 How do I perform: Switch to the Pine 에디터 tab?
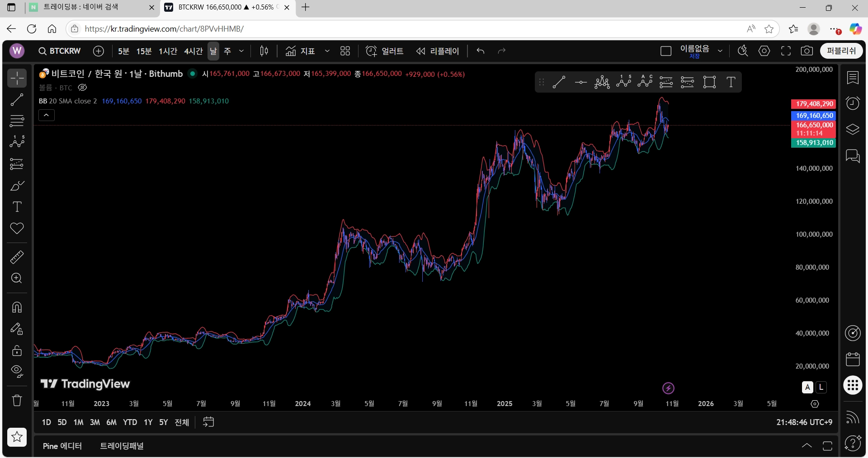pos(62,446)
